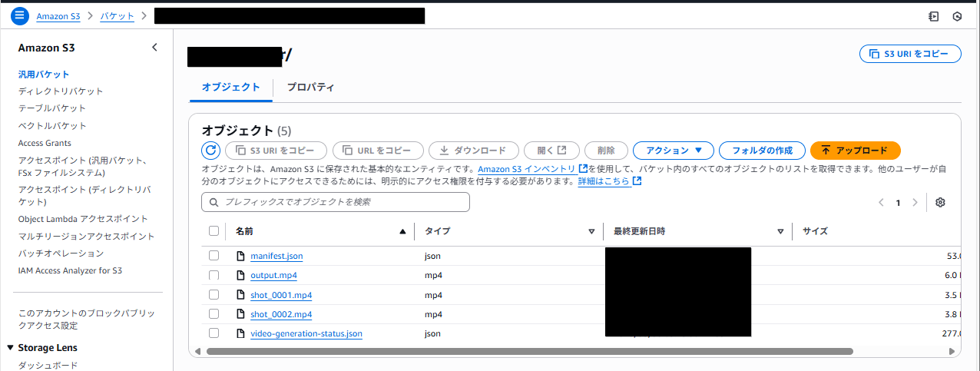Check the shot_0001.mp4 row checkbox

(214, 295)
